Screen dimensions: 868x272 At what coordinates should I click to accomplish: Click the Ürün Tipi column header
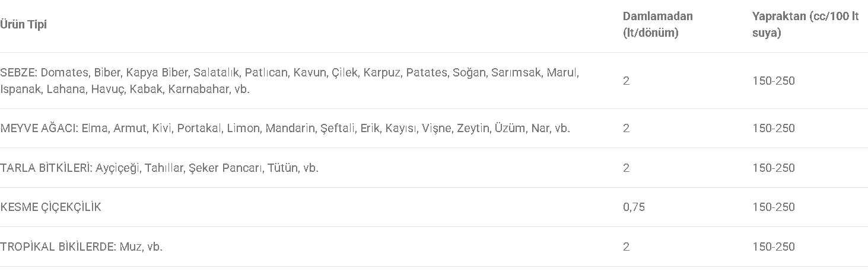pos(23,24)
